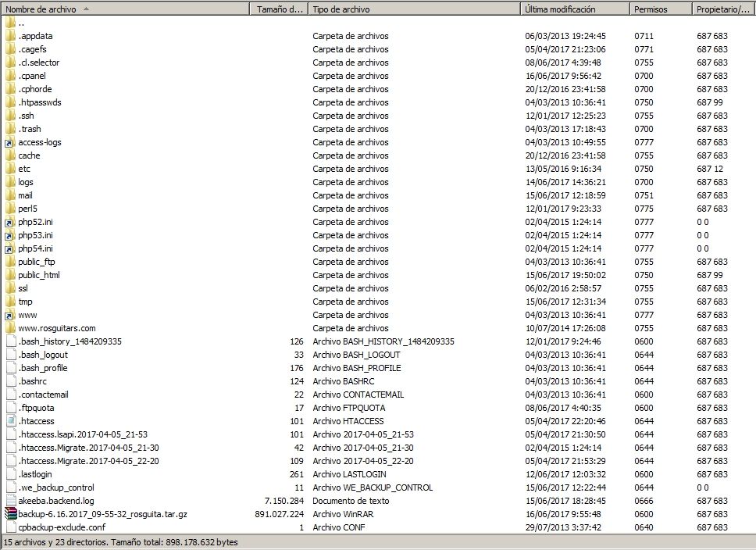Click the ssl folder icon
Screen dimensions: 756x550
(10, 288)
